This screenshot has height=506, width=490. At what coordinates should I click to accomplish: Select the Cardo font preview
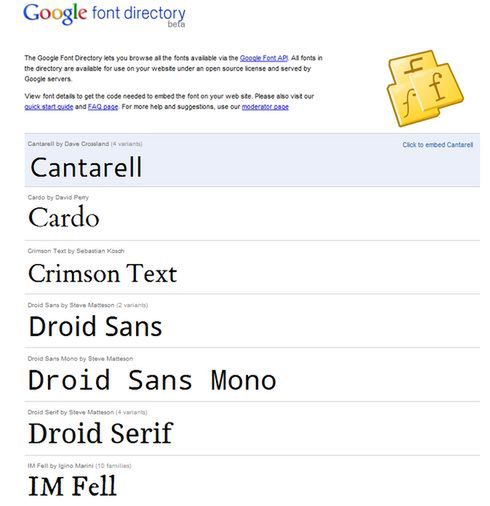pos(64,217)
